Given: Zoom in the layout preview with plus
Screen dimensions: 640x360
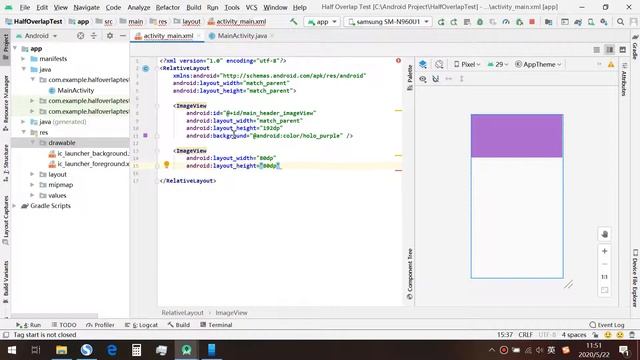Looking at the screenshot, I should coord(604,251).
